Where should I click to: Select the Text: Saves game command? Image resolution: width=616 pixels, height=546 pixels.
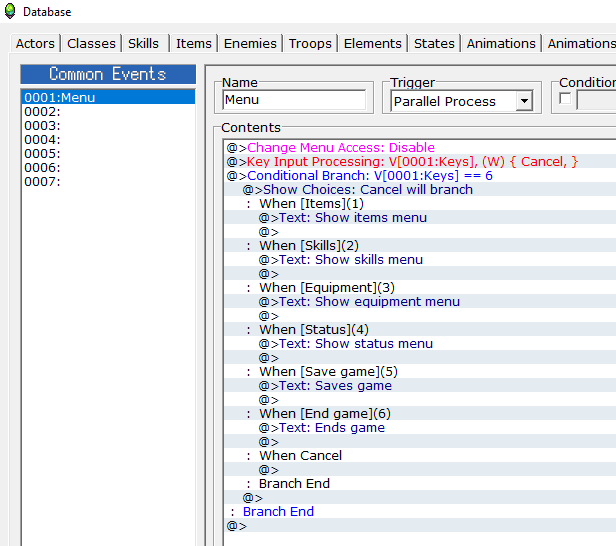click(420, 386)
